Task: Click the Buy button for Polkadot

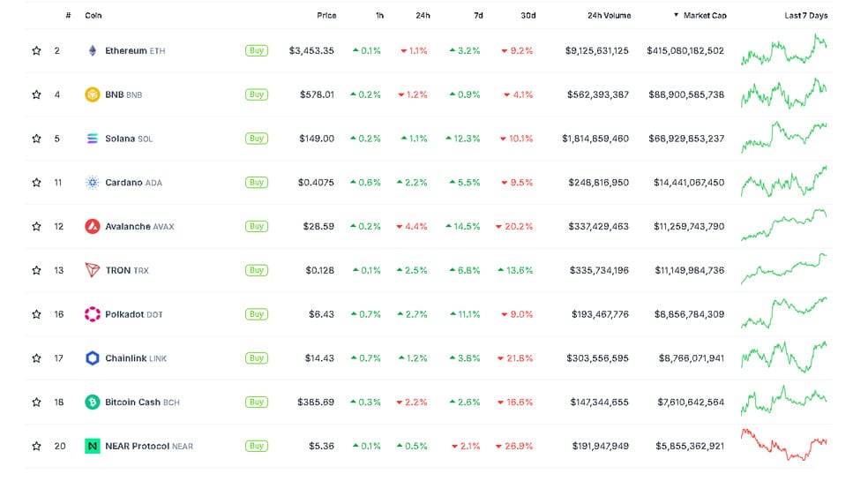Action: 257,314
